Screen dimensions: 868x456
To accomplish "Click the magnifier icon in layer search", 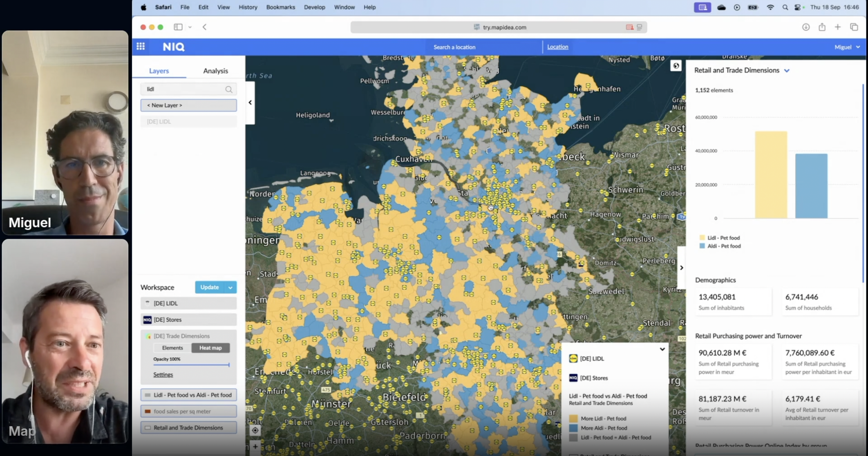I will (228, 90).
